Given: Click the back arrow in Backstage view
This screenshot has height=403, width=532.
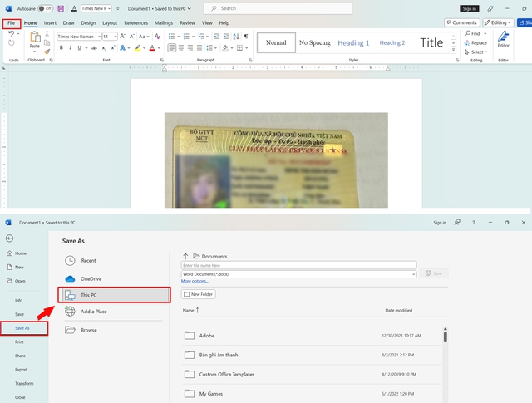Looking at the screenshot, I should [x=9, y=238].
